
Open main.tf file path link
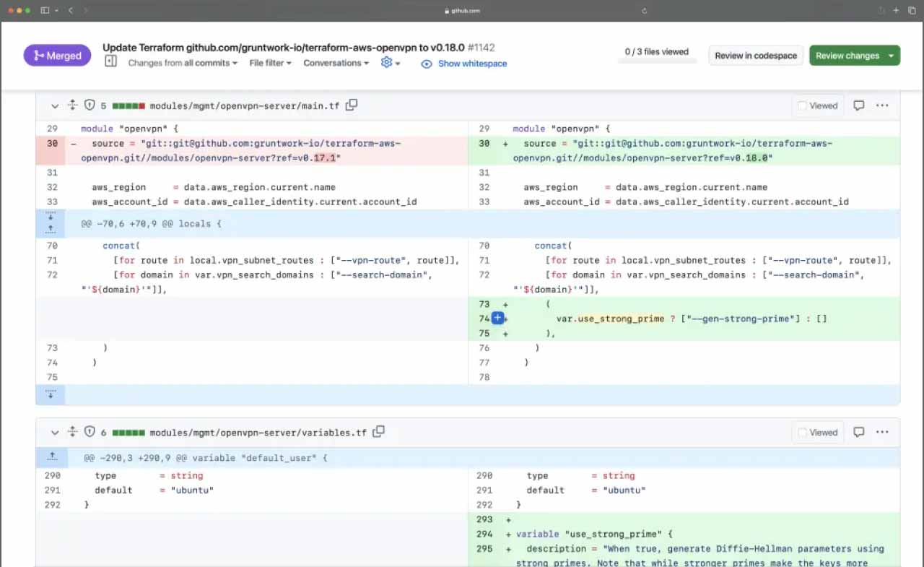(245, 105)
